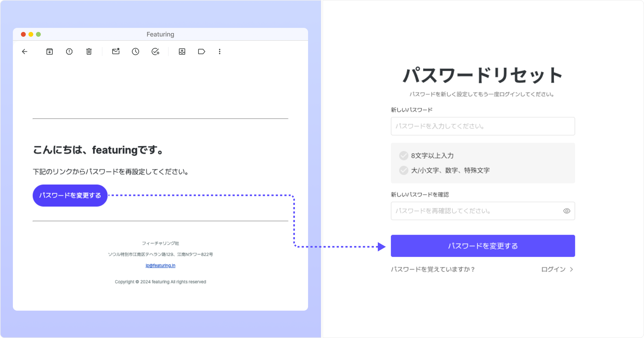Viewport: 644px width, 338px height.
Task: Snooze the email using the clock icon
Action: (136, 52)
